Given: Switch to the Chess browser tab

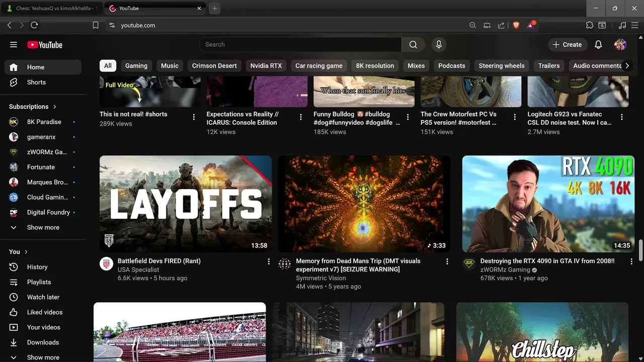Looking at the screenshot, I should (x=52, y=9).
